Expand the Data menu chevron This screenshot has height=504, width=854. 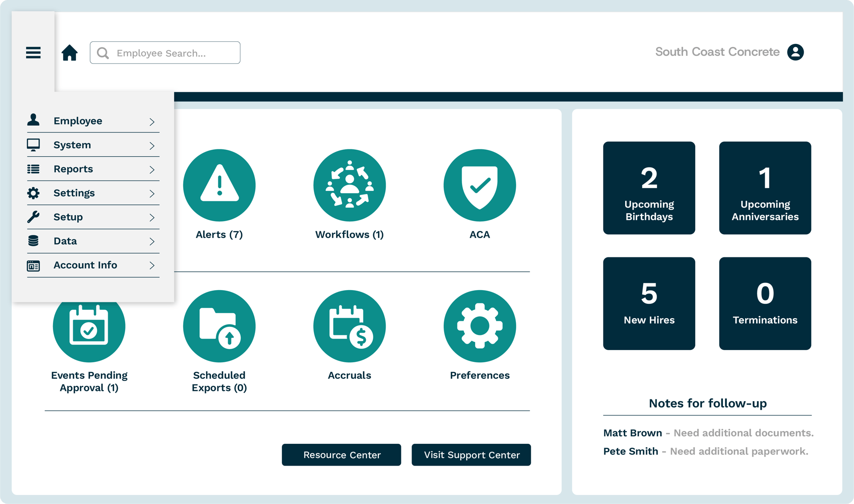coord(152,241)
